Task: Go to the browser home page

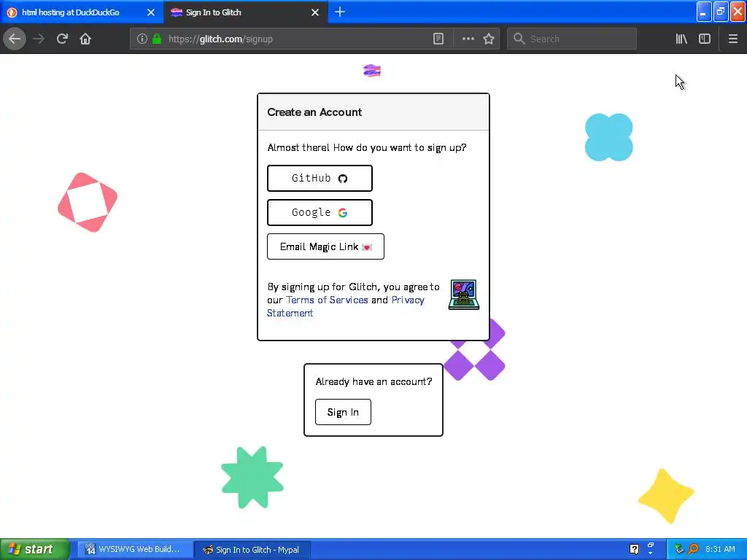Action: point(85,39)
